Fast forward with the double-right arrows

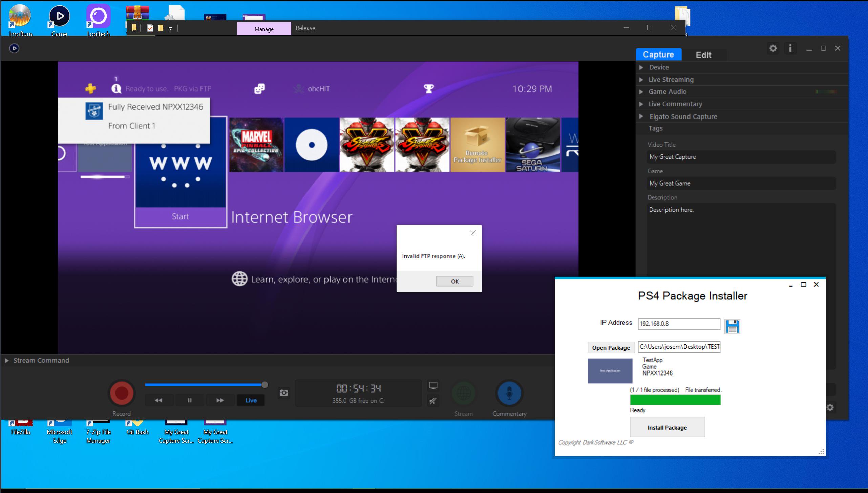tap(220, 400)
